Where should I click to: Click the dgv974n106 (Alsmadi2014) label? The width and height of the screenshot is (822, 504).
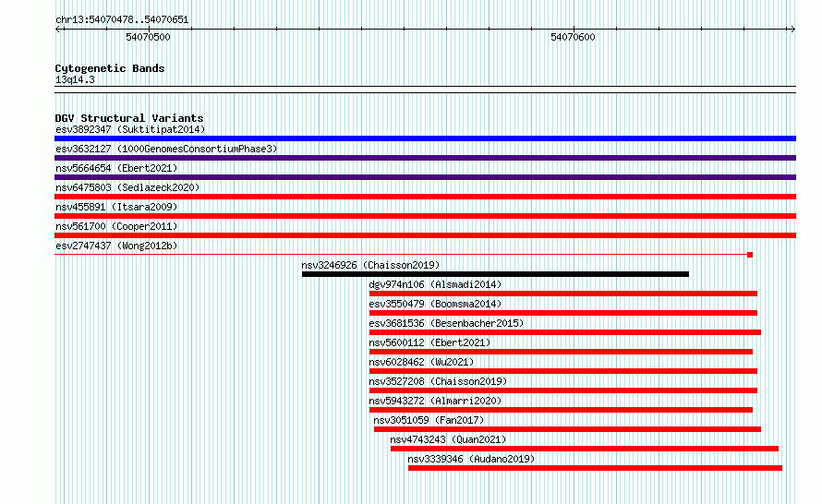coord(435,284)
